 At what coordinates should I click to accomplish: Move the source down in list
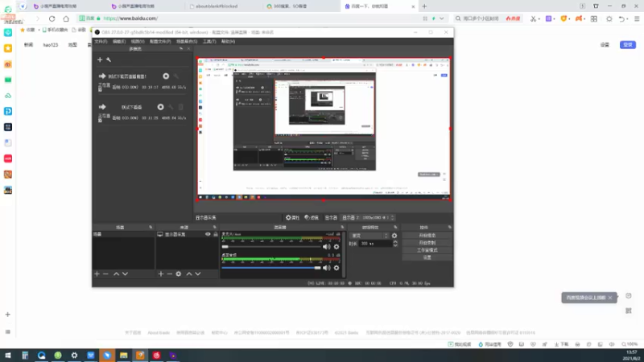(197, 274)
